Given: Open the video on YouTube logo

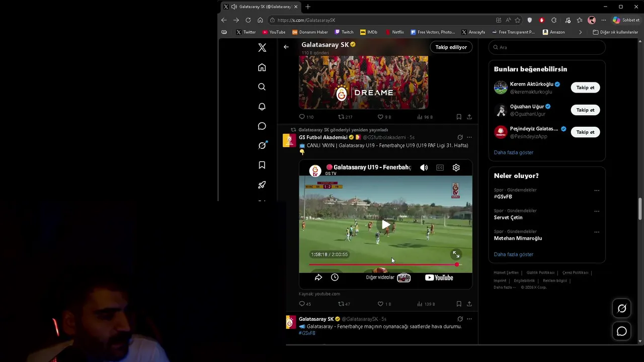Looking at the screenshot, I should coord(439,278).
